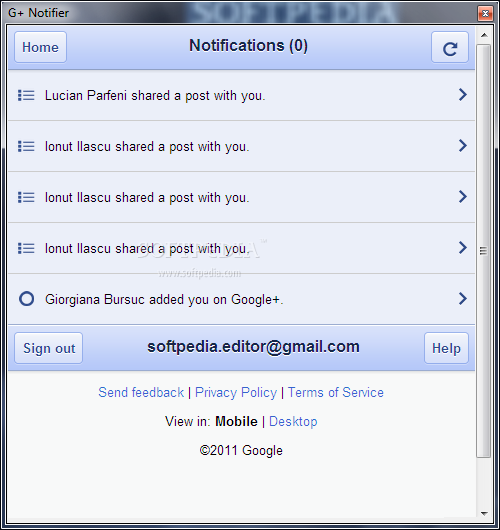Click 'Lucian Parfeni shared a post with you.'
Viewport: 500px width, 530px height.
[155, 96]
